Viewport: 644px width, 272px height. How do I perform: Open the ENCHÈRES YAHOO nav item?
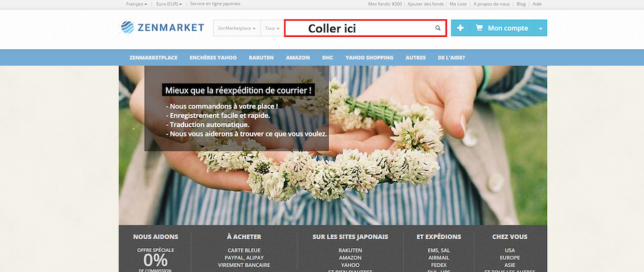click(x=213, y=57)
